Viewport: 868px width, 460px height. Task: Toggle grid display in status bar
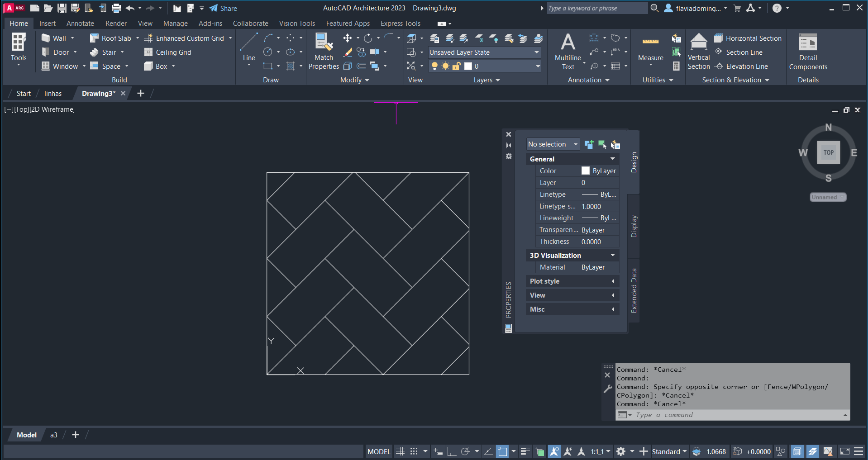[x=400, y=451]
